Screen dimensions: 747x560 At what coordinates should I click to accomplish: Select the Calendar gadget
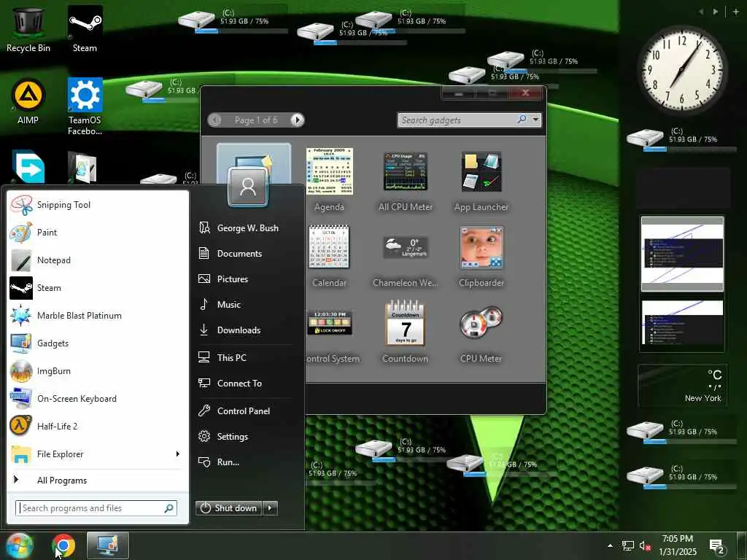point(329,256)
